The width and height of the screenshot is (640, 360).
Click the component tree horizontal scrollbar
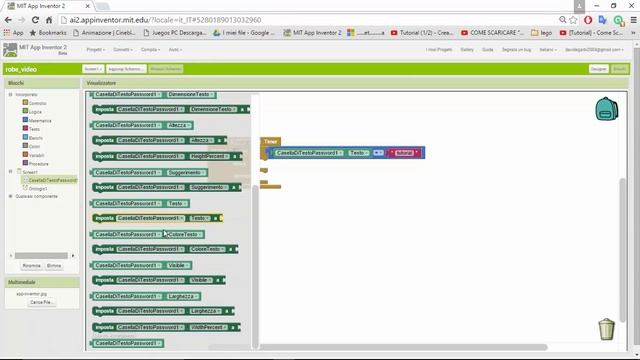(x=41, y=256)
